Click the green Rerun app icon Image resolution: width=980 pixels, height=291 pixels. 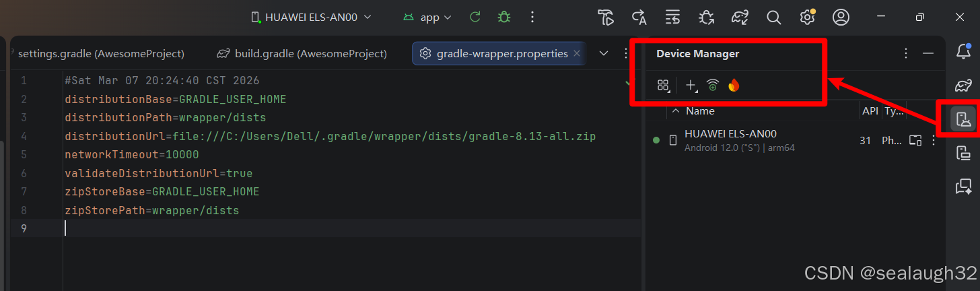click(x=475, y=18)
